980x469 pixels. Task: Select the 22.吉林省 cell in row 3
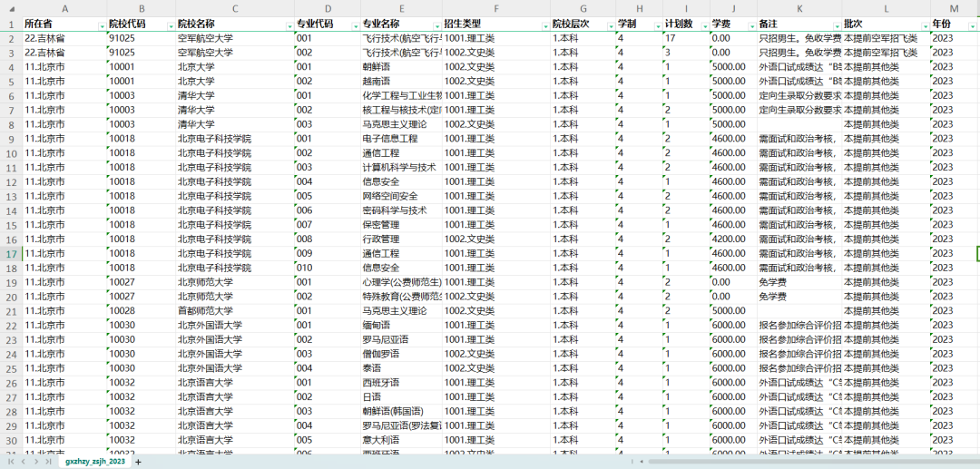pos(64,53)
